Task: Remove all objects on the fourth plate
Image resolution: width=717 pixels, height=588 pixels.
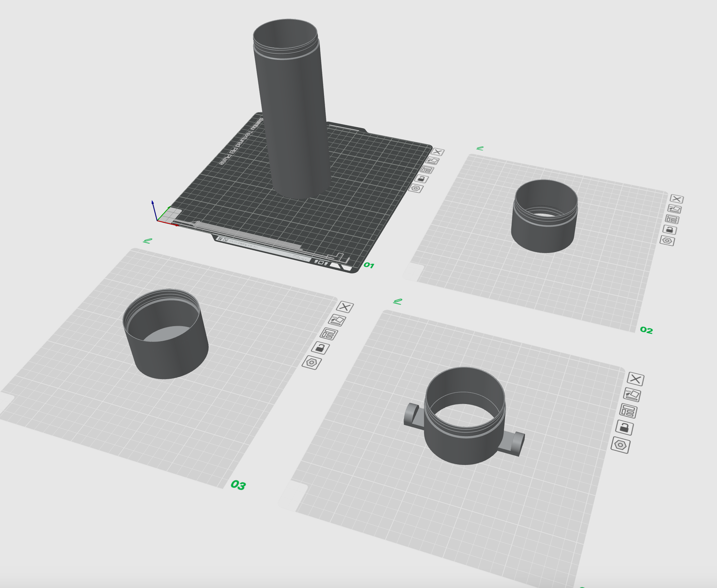Action: [636, 379]
